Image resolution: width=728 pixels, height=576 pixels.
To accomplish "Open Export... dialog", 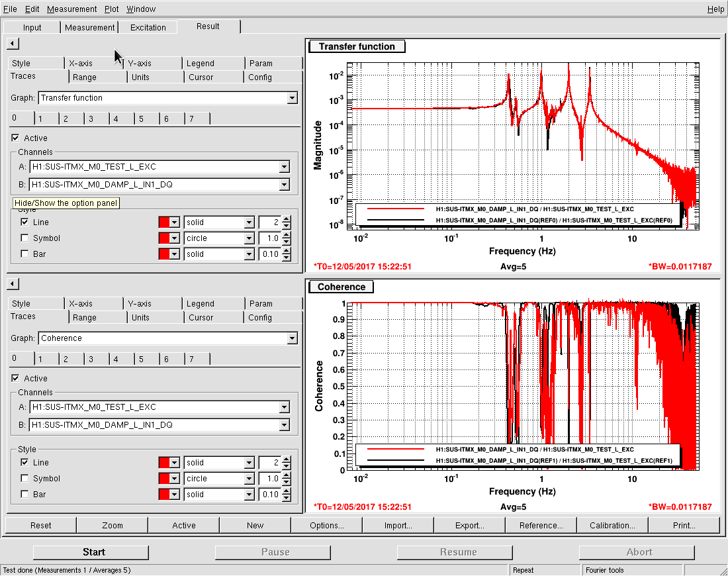I will tap(469, 525).
